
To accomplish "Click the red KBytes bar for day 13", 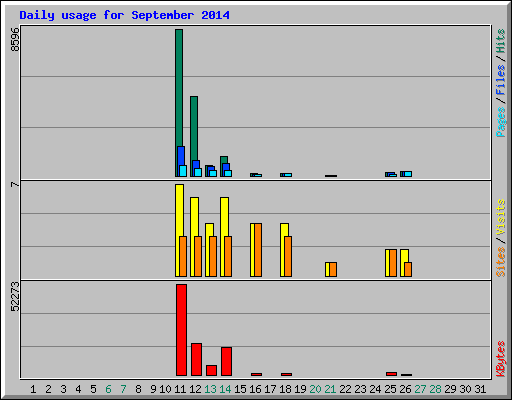I will (211, 370).
